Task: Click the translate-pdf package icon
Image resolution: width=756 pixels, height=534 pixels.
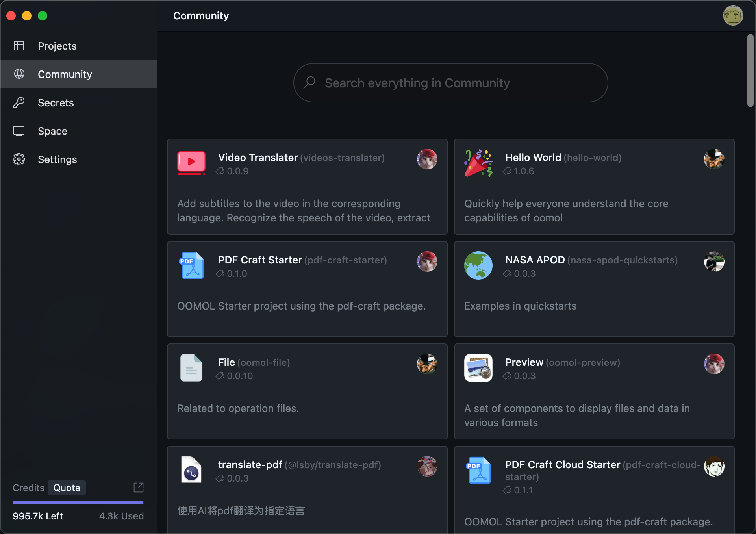Action: point(191,470)
